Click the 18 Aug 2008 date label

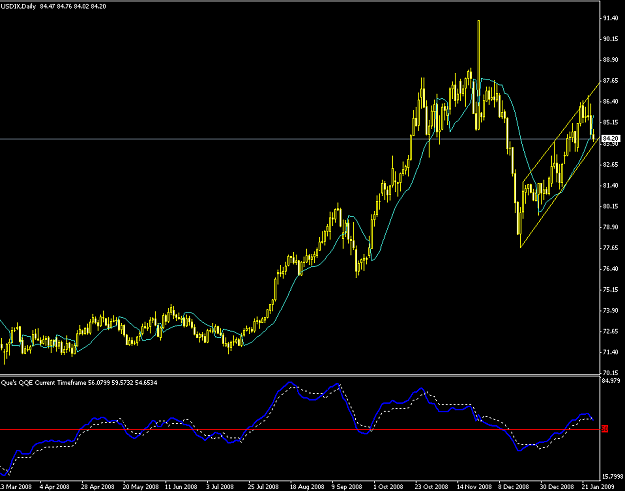(x=307, y=487)
